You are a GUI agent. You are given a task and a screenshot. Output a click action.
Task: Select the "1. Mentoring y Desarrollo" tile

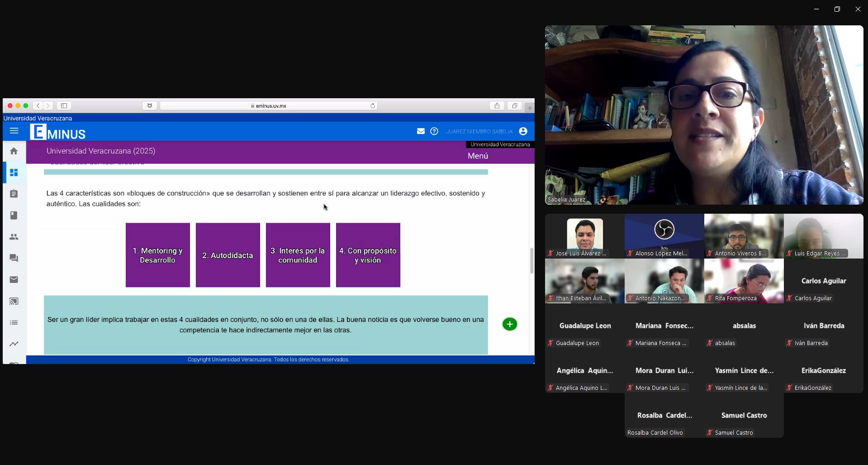[158, 255]
